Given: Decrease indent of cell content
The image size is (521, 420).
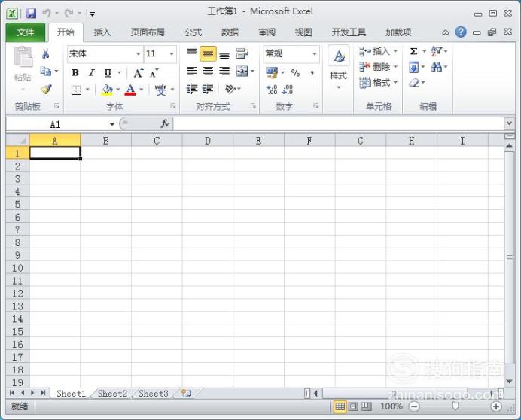Looking at the screenshot, I should click(192, 89).
